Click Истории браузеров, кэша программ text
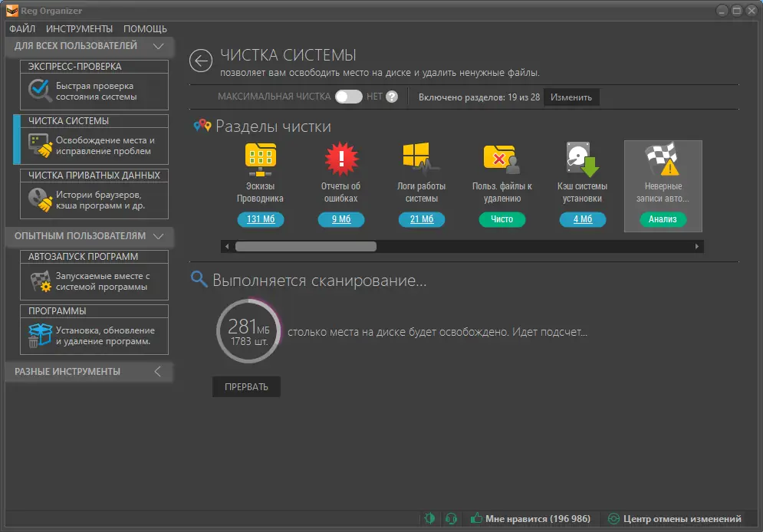Image resolution: width=763 pixels, height=532 pixels. tap(100, 200)
